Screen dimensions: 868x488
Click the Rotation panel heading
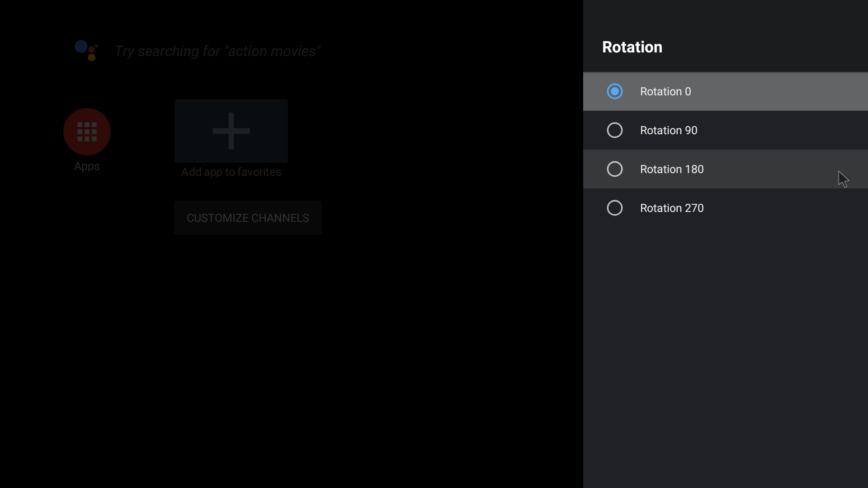(632, 47)
